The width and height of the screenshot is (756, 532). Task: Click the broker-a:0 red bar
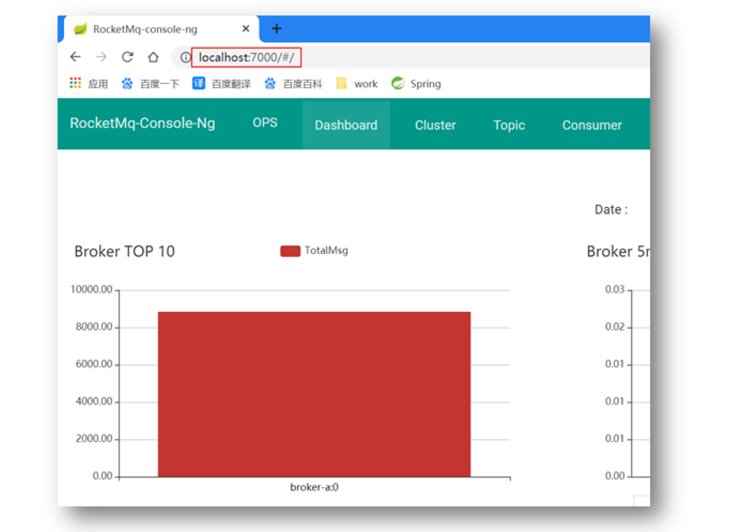pos(314,394)
